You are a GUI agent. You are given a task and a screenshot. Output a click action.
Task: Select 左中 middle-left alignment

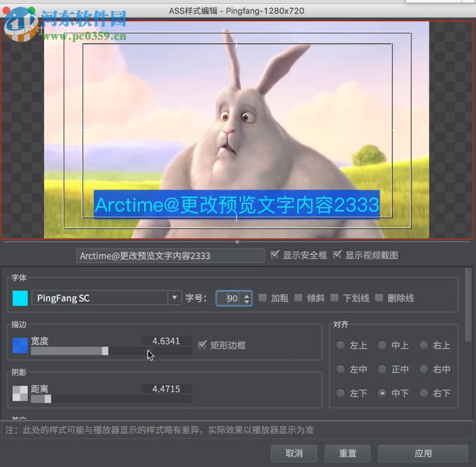point(341,369)
